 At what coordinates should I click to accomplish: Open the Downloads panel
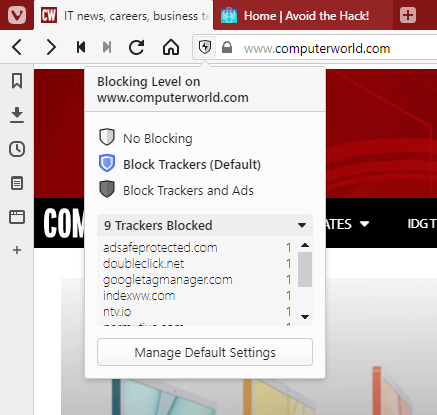click(17, 115)
